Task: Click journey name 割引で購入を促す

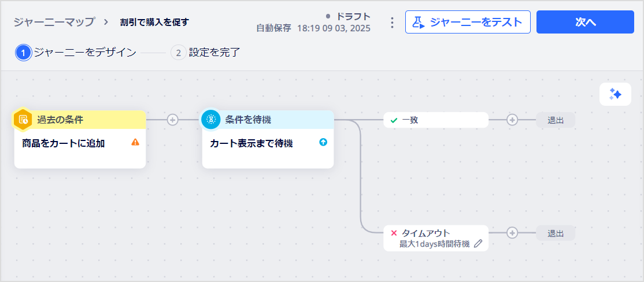Action: (x=154, y=22)
